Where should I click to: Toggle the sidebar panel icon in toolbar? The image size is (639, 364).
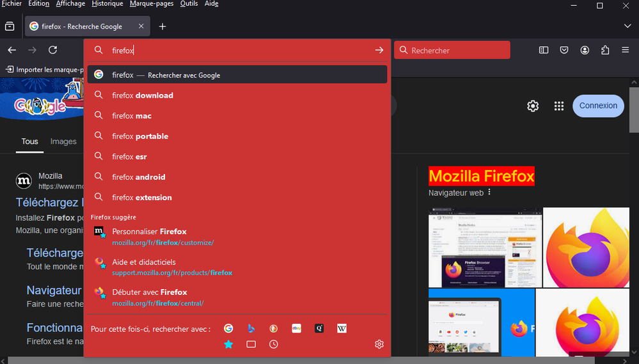[x=544, y=50]
